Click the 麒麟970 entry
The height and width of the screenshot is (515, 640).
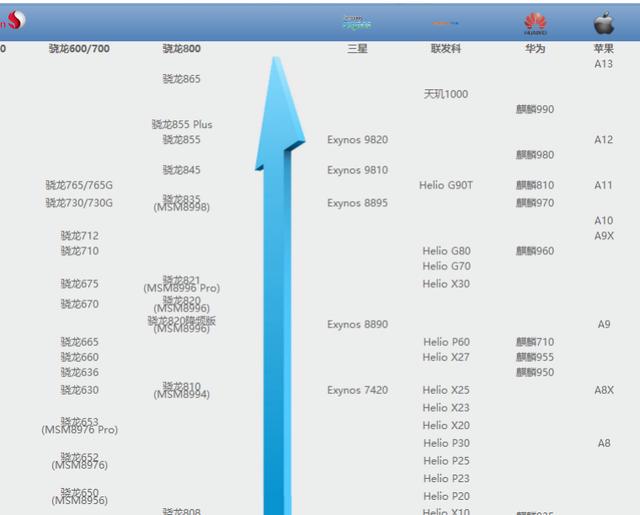[535, 203]
